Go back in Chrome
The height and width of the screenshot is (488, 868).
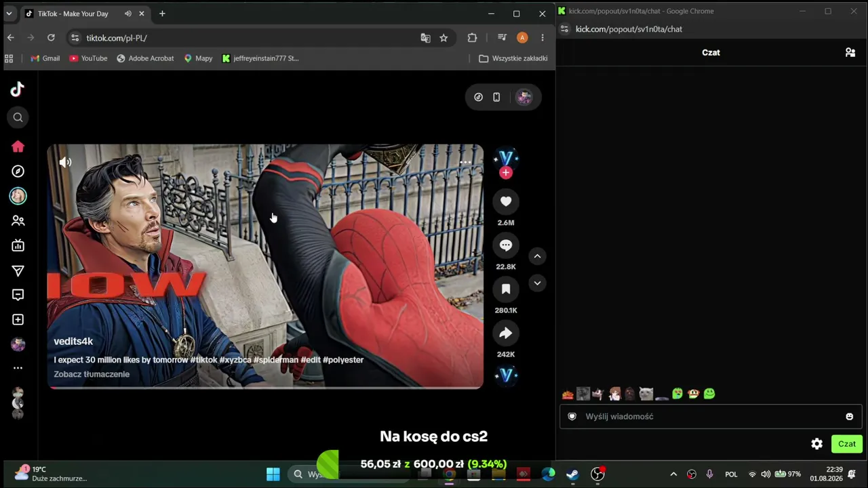(x=10, y=38)
